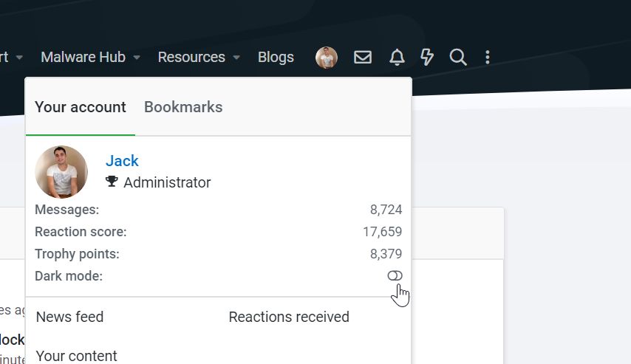This screenshot has width=631, height=364.
Task: Open the Blogs navigation item
Action: pos(276,57)
